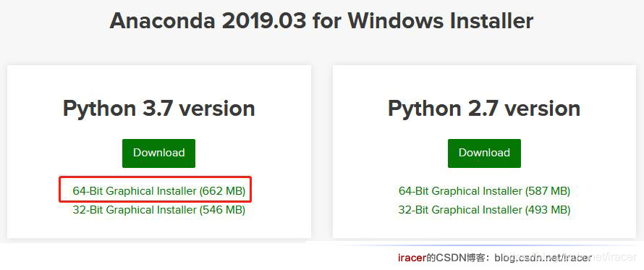Image resolution: width=644 pixels, height=270 pixels.
Task: Open the 64-Bit Graphical Installer (662 MB) link
Action: [x=159, y=191]
